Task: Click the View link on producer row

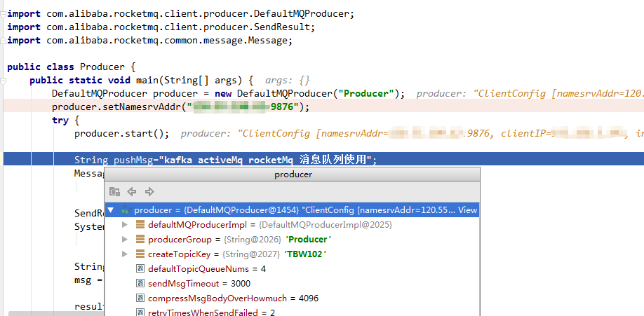Action: point(468,210)
